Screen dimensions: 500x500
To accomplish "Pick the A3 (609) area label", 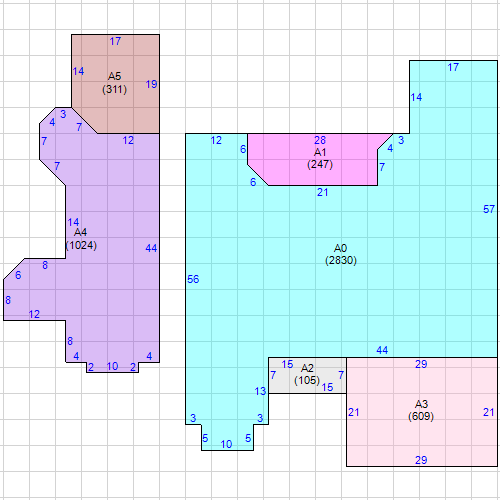I will tap(421, 410).
